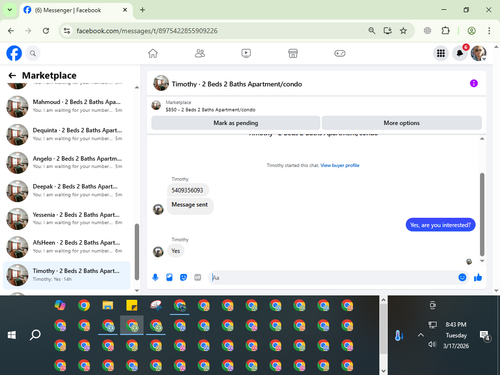
Task: Choose a GIF icon in composer
Action: click(x=198, y=277)
